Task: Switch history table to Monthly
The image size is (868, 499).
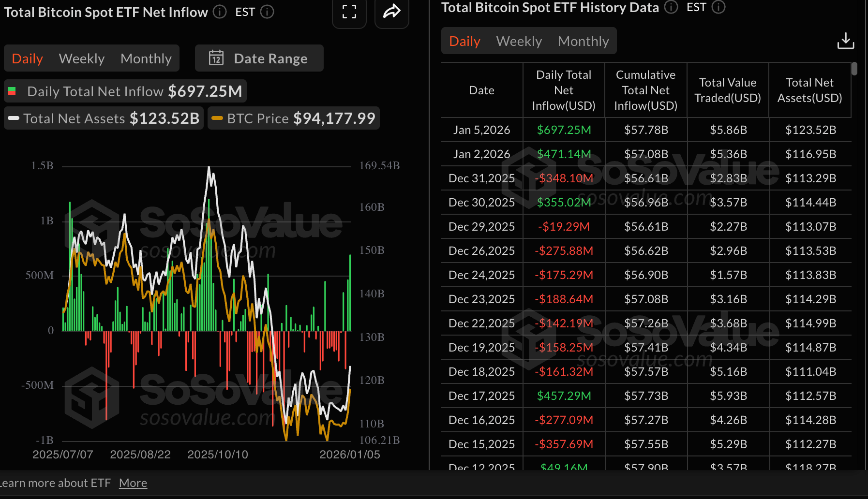Action: (583, 41)
